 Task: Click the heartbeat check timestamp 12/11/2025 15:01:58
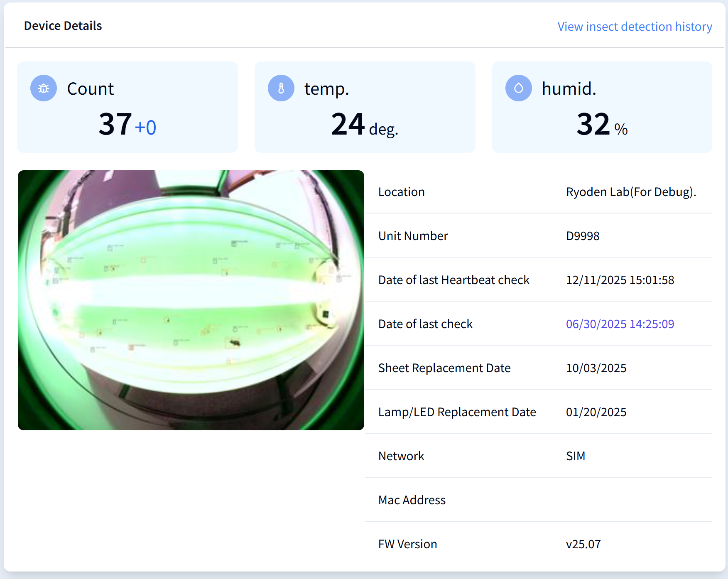tap(620, 280)
